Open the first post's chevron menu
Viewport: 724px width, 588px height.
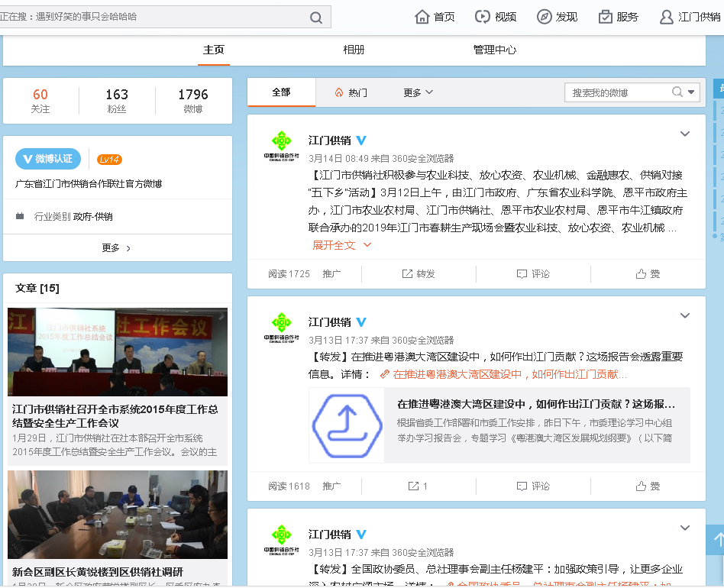[685, 134]
